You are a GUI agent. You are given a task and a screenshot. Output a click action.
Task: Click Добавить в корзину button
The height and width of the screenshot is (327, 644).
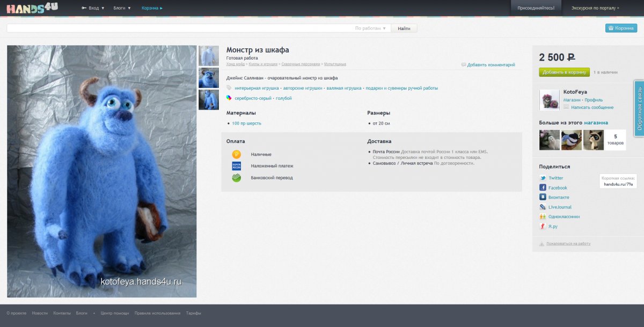pyautogui.click(x=564, y=72)
